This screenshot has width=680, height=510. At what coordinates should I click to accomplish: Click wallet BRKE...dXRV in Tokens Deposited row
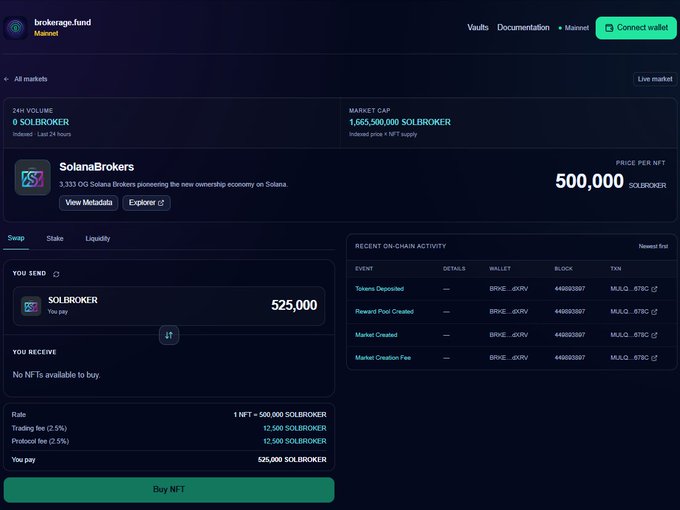(x=509, y=289)
